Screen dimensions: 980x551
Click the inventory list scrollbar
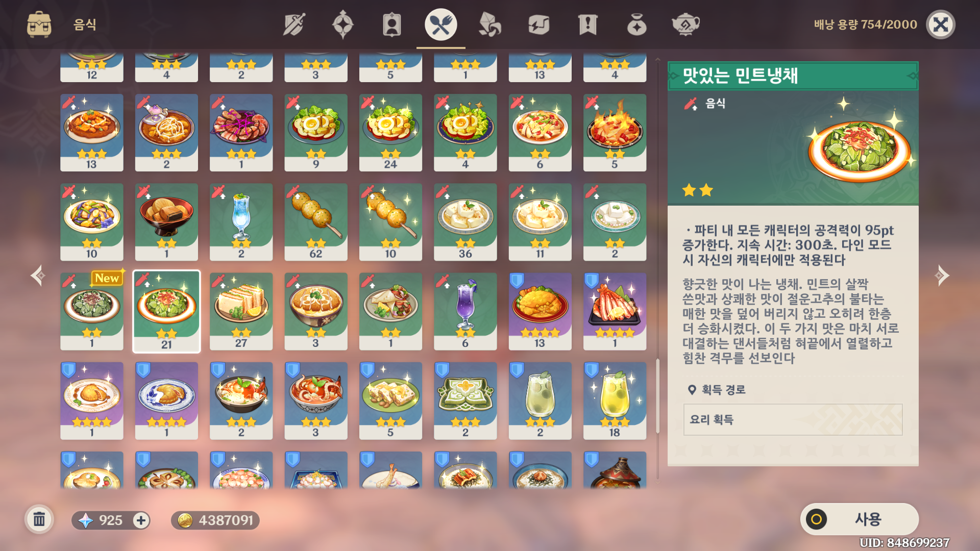coord(657,396)
